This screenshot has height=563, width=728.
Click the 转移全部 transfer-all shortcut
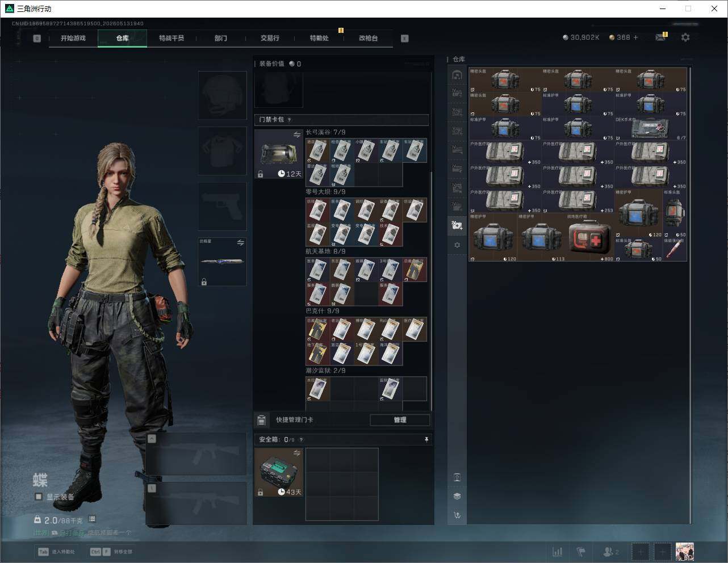click(111, 552)
